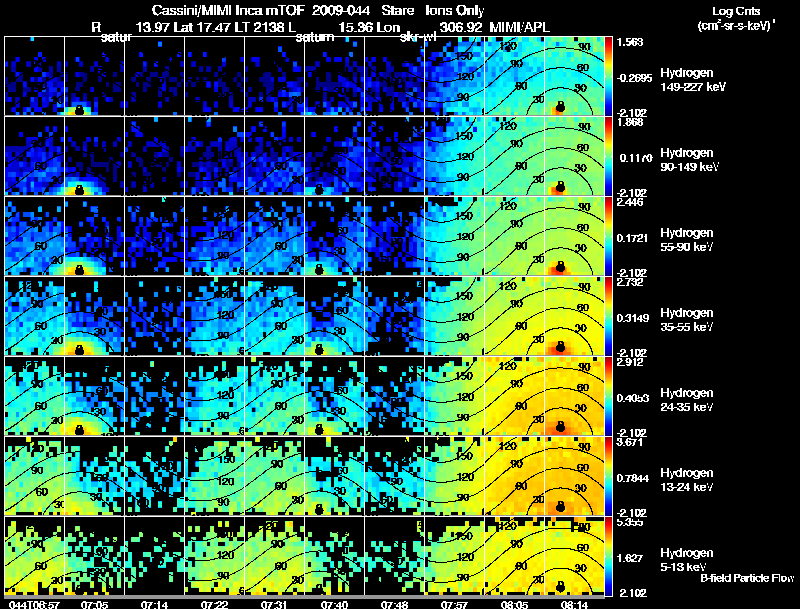Click the 07:22 time tick label
This screenshot has width=800, height=609.
coord(214,604)
